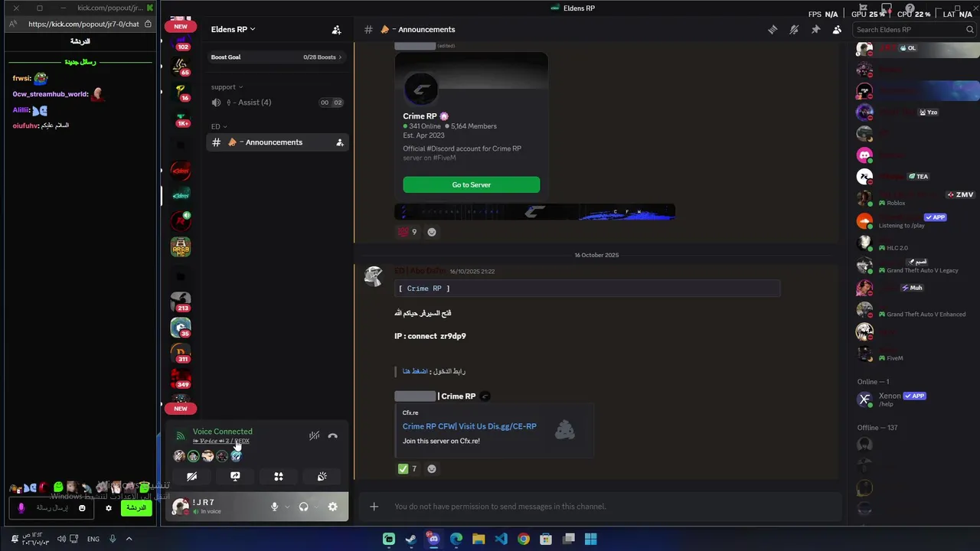
Task: Open emoji picker in Kick chat
Action: point(82,508)
